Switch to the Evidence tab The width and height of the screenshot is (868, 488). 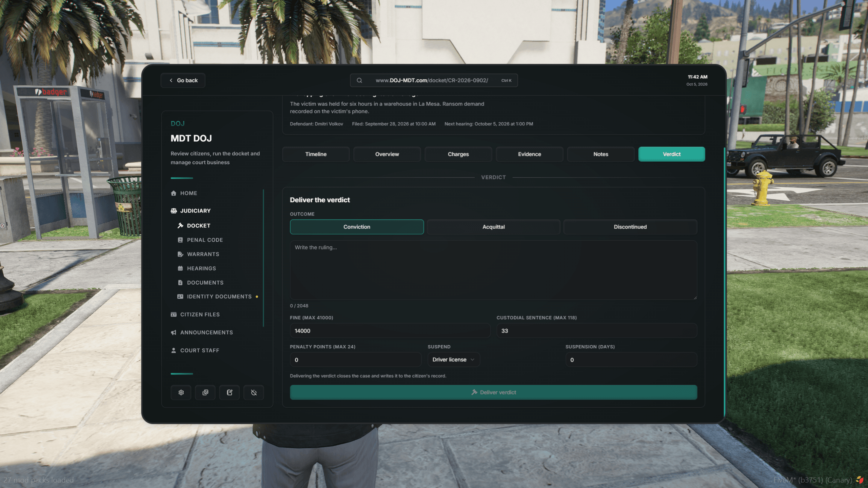pyautogui.click(x=530, y=154)
